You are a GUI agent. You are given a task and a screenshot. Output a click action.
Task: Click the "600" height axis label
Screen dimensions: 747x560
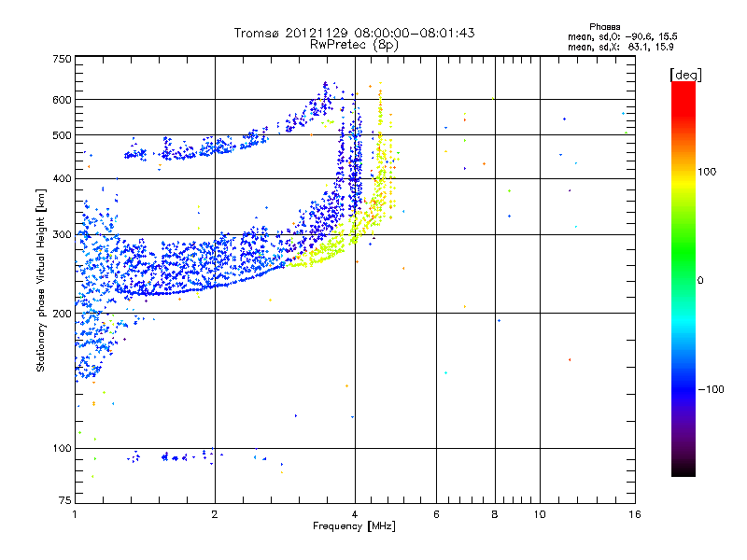tap(62, 100)
